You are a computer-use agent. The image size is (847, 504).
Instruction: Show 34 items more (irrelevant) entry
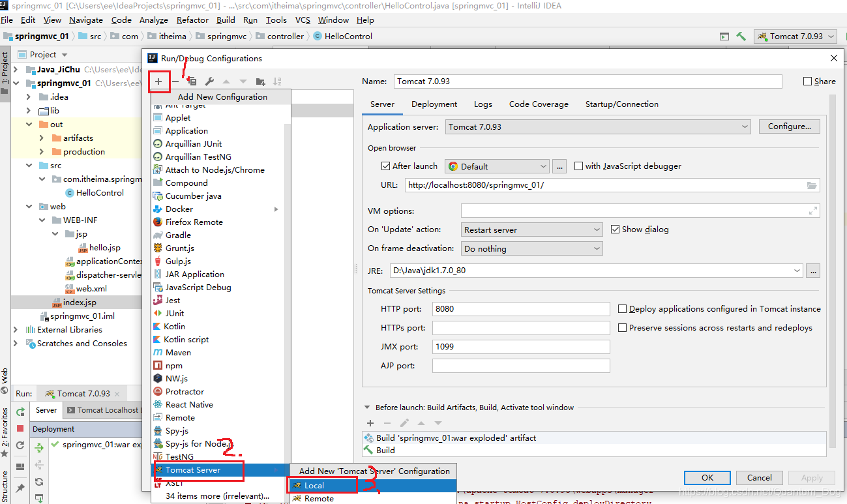coord(218,496)
